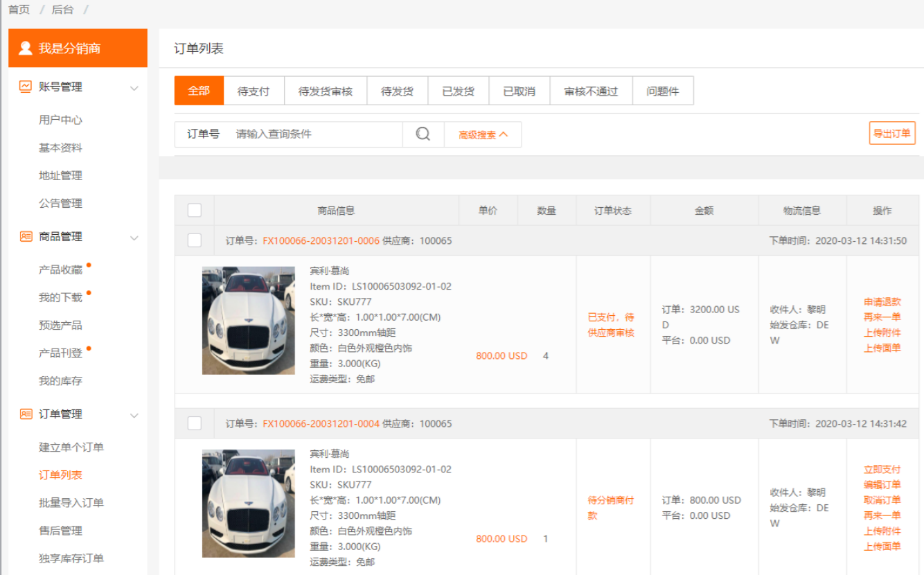Click 我是分销商 sidebar header

(x=78, y=48)
